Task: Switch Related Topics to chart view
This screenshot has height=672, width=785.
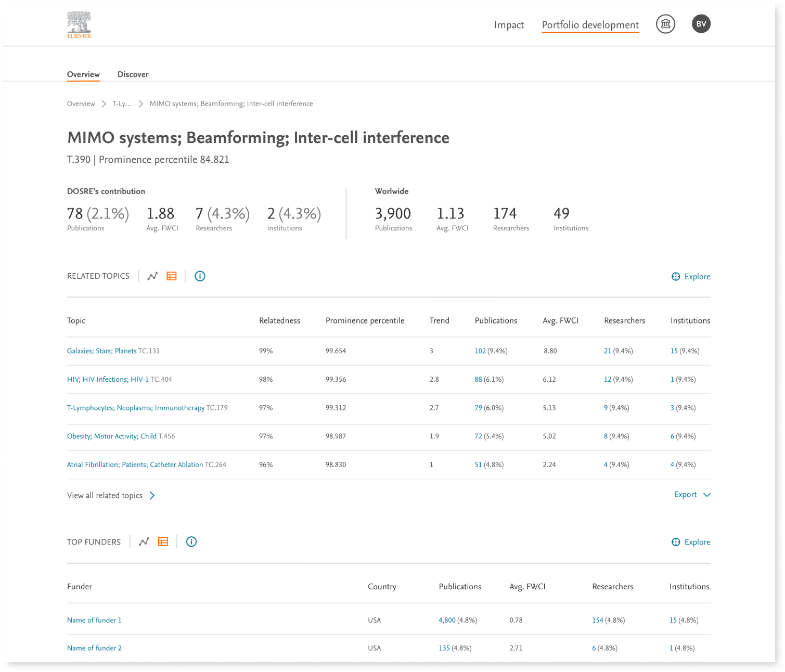Action: coord(152,276)
